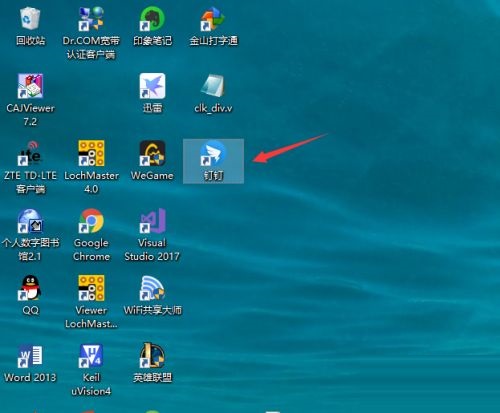This screenshot has width=500, height=413.
Task: Click the highlighted 钉钉 DingTalk icon
Action: (x=213, y=153)
